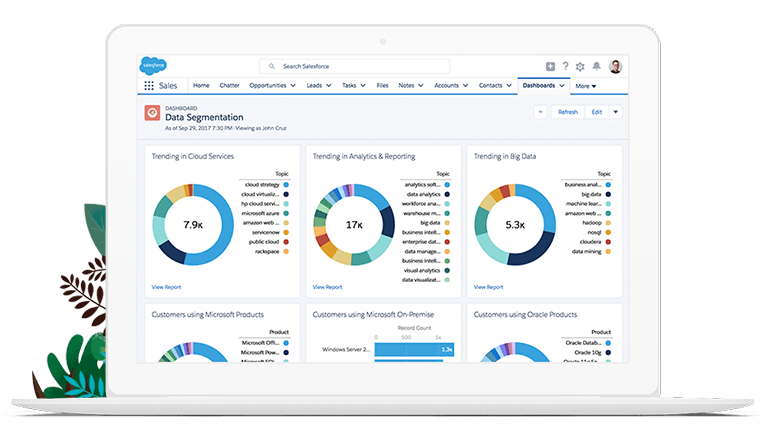Expand the Opportunities tab dropdown arrow
This screenshot has width=768, height=448.
pyautogui.click(x=293, y=85)
